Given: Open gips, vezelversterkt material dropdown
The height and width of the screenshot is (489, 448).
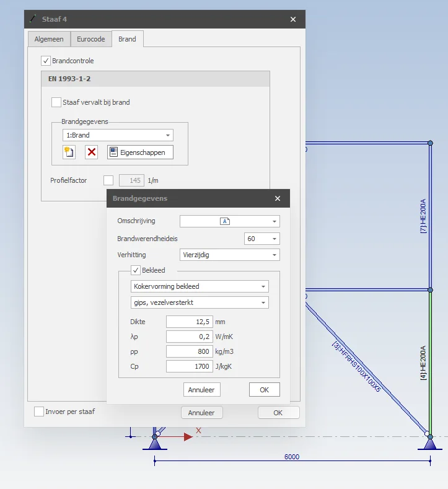Looking at the screenshot, I should click(200, 302).
